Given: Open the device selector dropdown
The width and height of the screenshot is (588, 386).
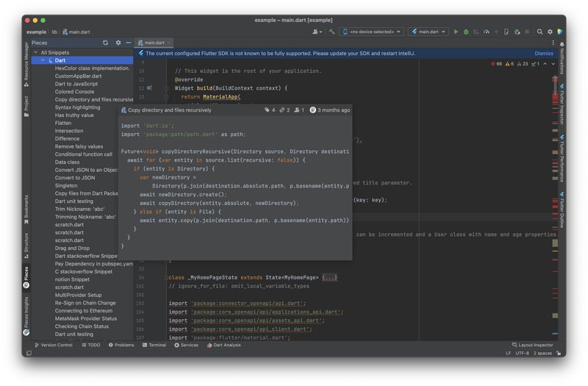Looking at the screenshot, I should [x=371, y=32].
